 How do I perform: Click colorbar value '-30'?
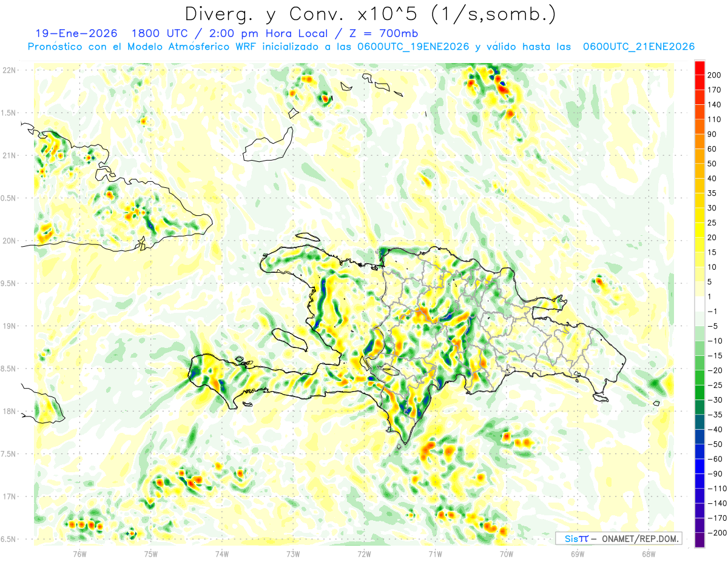tap(715, 400)
